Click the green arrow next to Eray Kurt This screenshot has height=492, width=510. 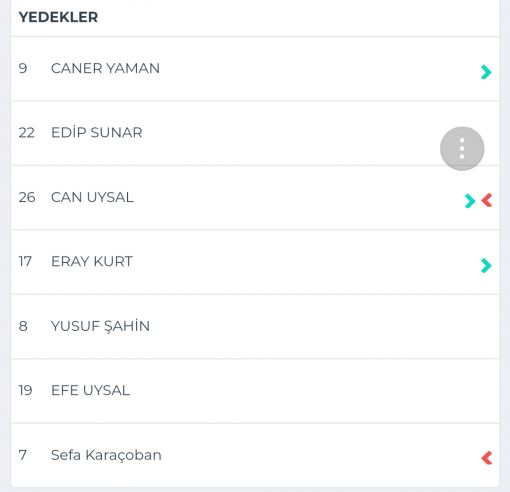pyautogui.click(x=486, y=266)
